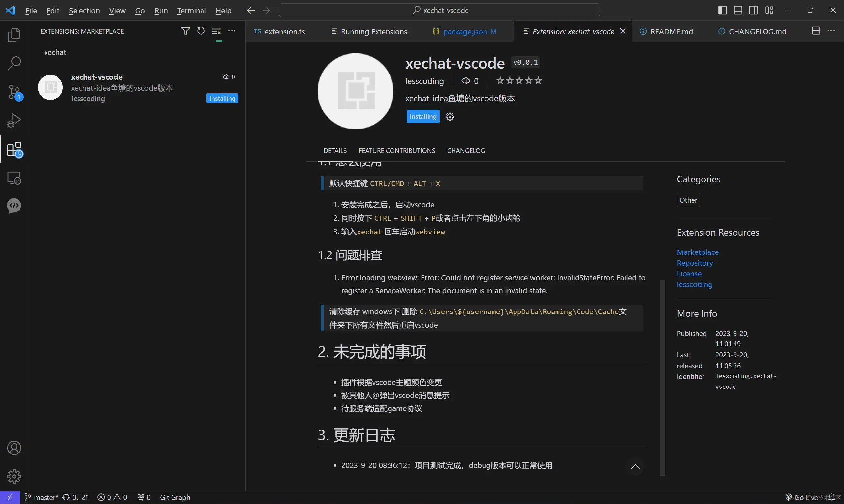Image resolution: width=844 pixels, height=504 pixels.
Task: Click the README vertical scrollbar
Action: [662, 378]
